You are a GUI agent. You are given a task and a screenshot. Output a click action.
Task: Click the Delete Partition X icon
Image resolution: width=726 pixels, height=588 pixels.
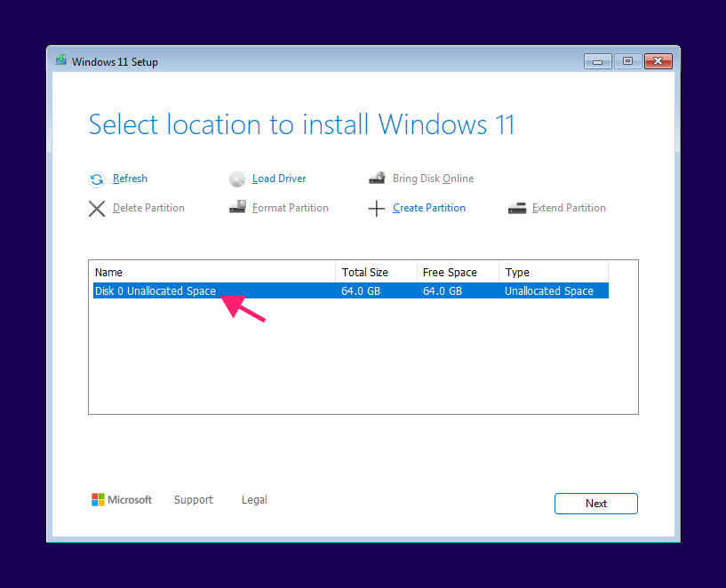97,209
